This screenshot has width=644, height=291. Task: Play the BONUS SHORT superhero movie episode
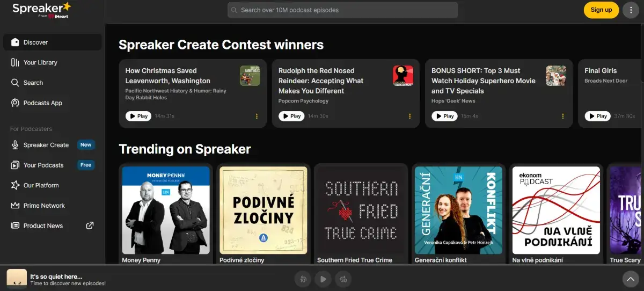click(x=444, y=116)
